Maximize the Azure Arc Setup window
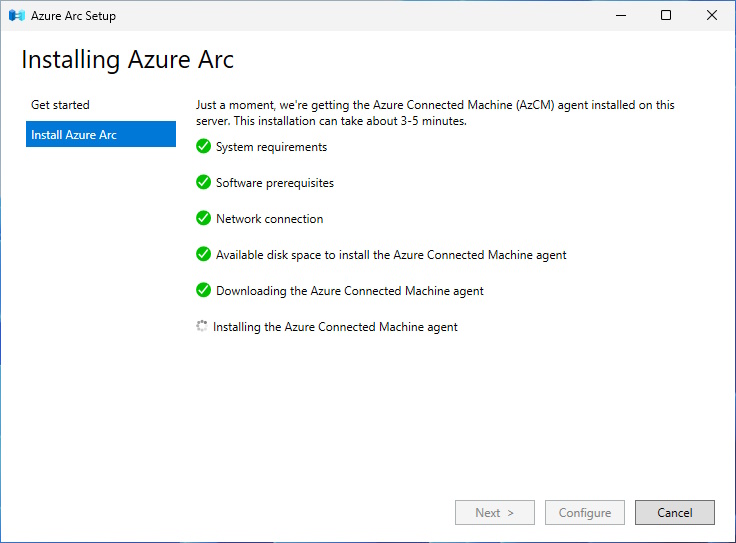The height and width of the screenshot is (543, 736). [666, 15]
